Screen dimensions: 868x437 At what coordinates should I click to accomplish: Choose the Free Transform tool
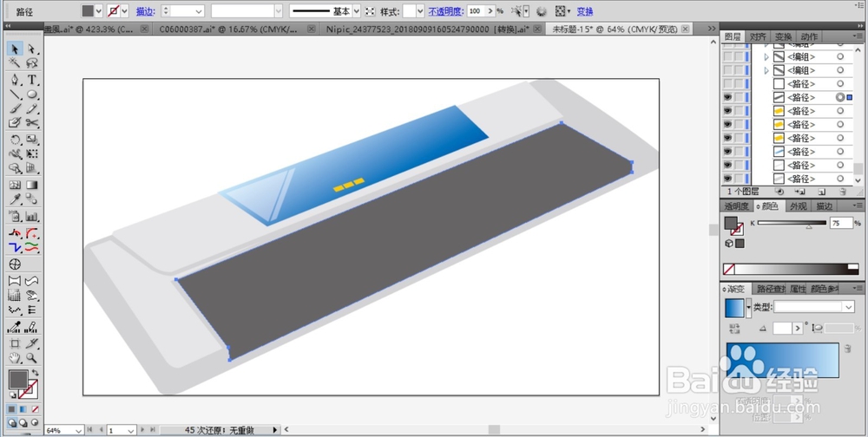coord(31,153)
